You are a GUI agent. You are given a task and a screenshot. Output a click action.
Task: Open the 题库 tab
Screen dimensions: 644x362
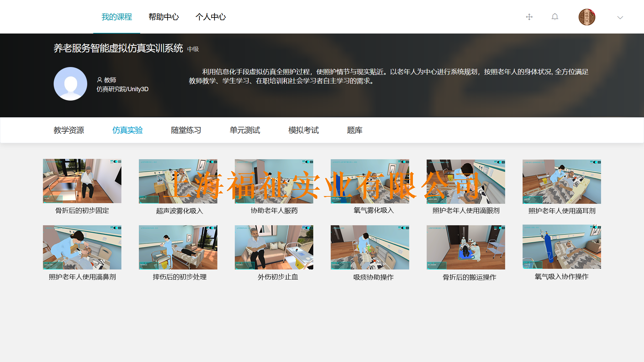(355, 130)
